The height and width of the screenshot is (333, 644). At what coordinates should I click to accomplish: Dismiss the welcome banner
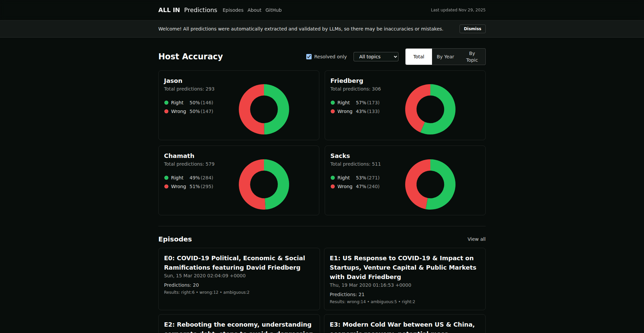472,29
